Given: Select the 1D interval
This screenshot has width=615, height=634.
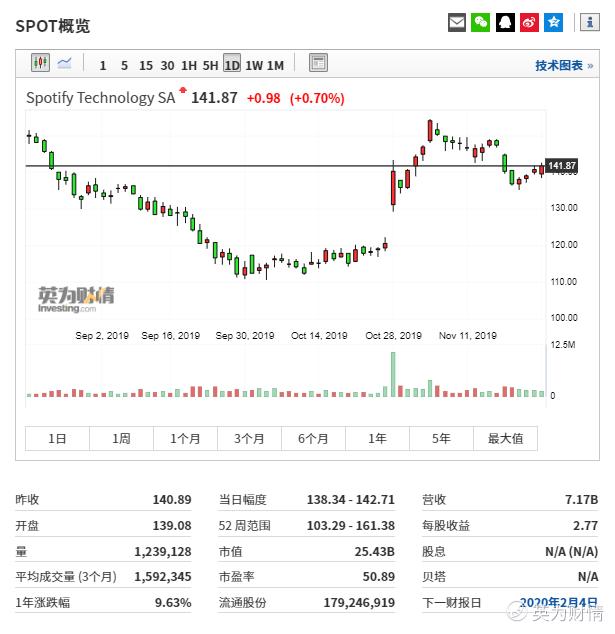Looking at the screenshot, I should (232, 63).
